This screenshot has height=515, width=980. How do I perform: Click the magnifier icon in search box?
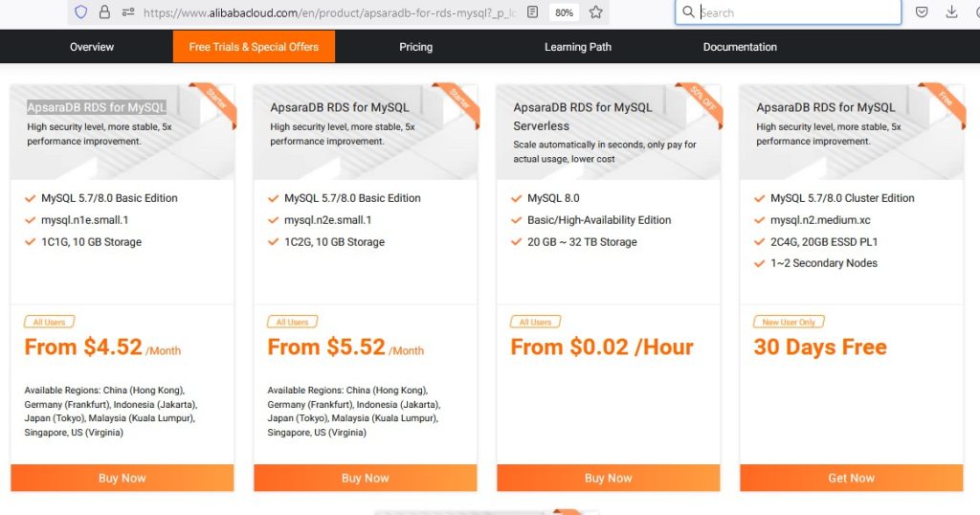pyautogui.click(x=688, y=11)
